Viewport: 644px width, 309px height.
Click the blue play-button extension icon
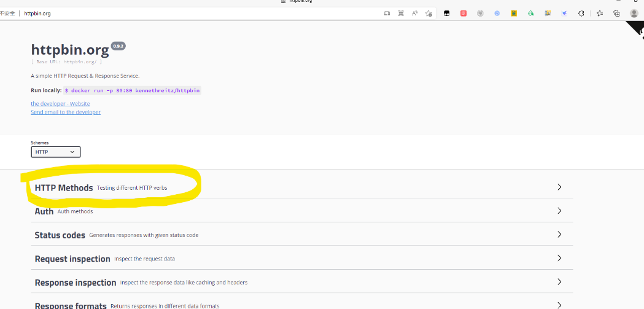[x=497, y=14]
